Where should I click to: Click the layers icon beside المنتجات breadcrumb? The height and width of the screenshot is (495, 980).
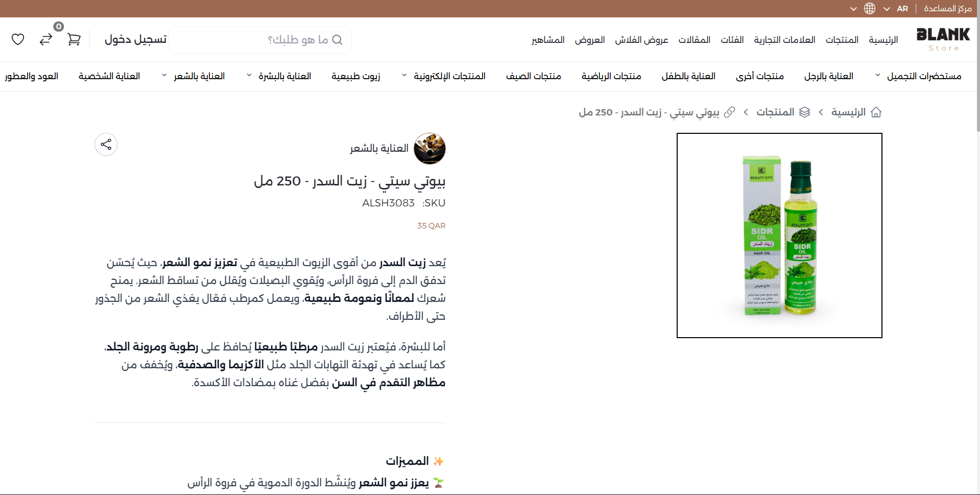805,112
